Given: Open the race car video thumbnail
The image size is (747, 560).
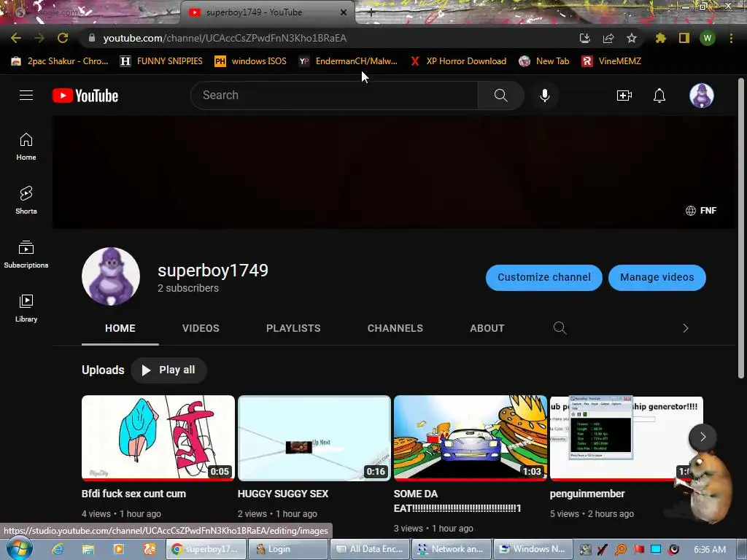Looking at the screenshot, I should [471, 437].
